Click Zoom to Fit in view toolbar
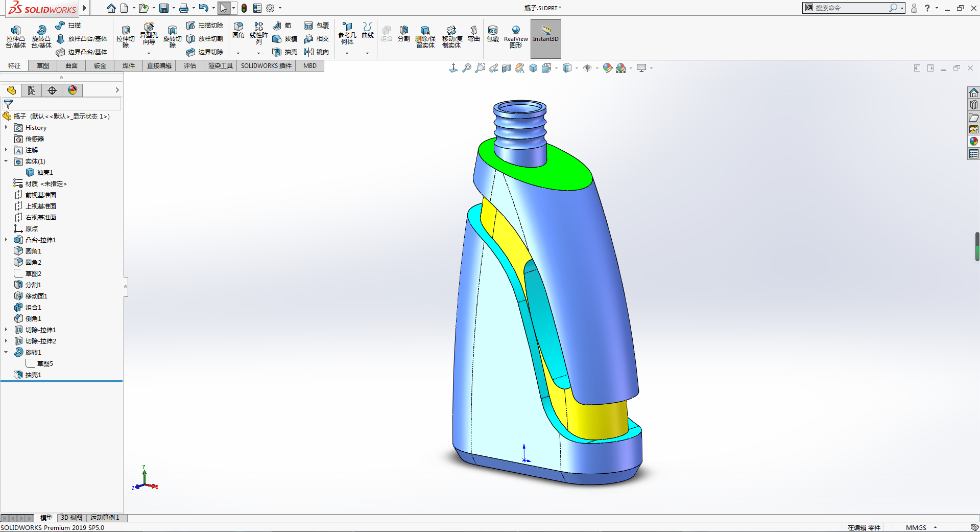The image size is (980, 532). [x=466, y=68]
